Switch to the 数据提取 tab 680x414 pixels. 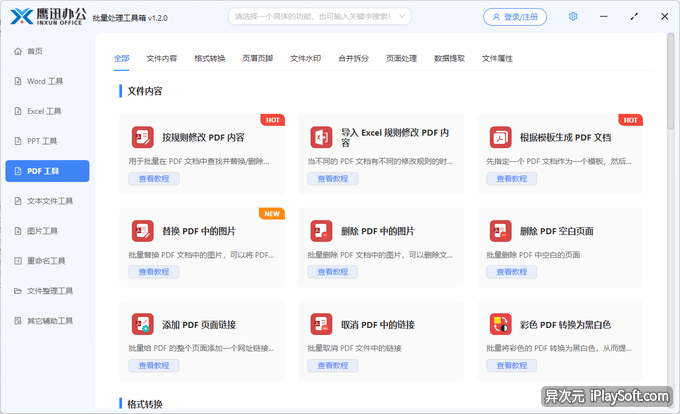[x=449, y=58]
